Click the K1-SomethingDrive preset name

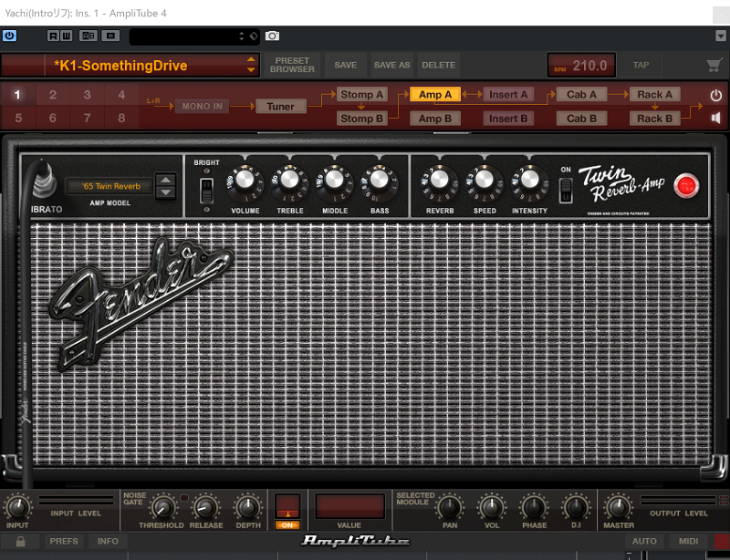click(x=120, y=66)
